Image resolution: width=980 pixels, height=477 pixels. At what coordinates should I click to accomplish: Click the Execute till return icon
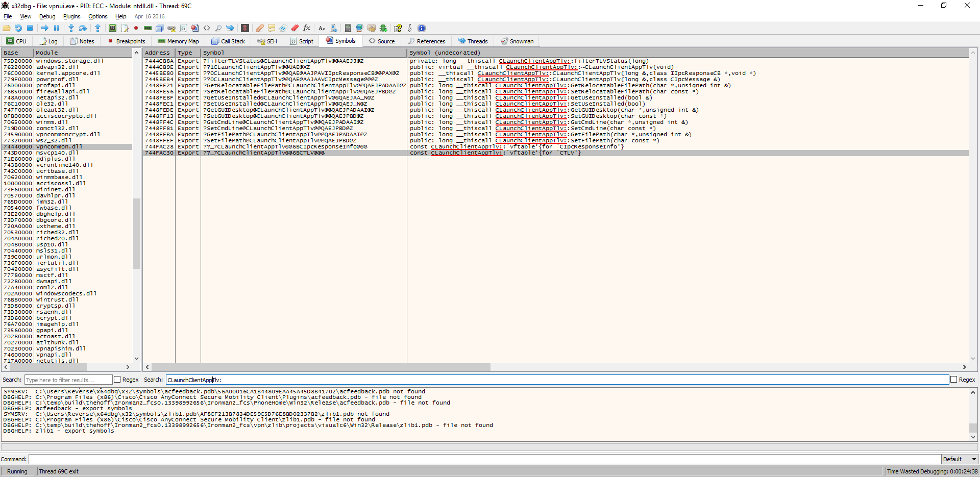(x=97, y=28)
